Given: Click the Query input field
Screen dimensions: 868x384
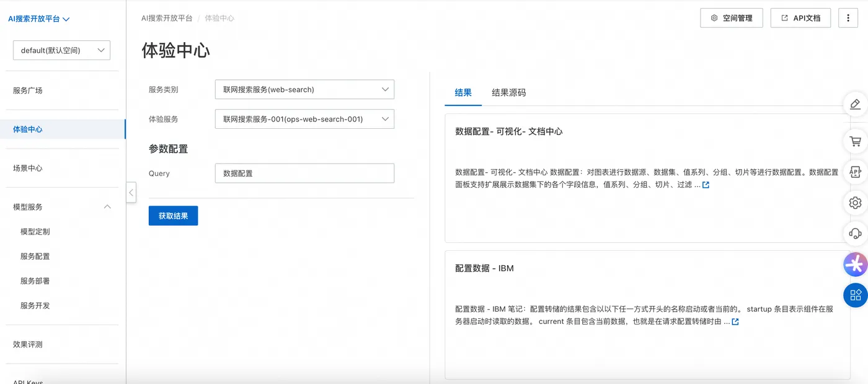Looking at the screenshot, I should coord(304,173).
